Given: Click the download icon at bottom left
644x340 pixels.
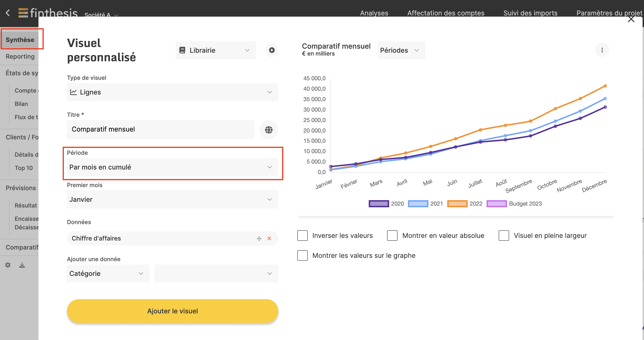Looking at the screenshot, I should (22, 265).
